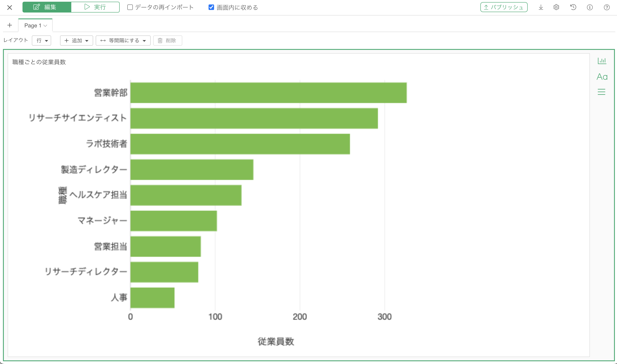Open the version history clock icon
Image resolution: width=617 pixels, height=364 pixels.
coord(573,7)
